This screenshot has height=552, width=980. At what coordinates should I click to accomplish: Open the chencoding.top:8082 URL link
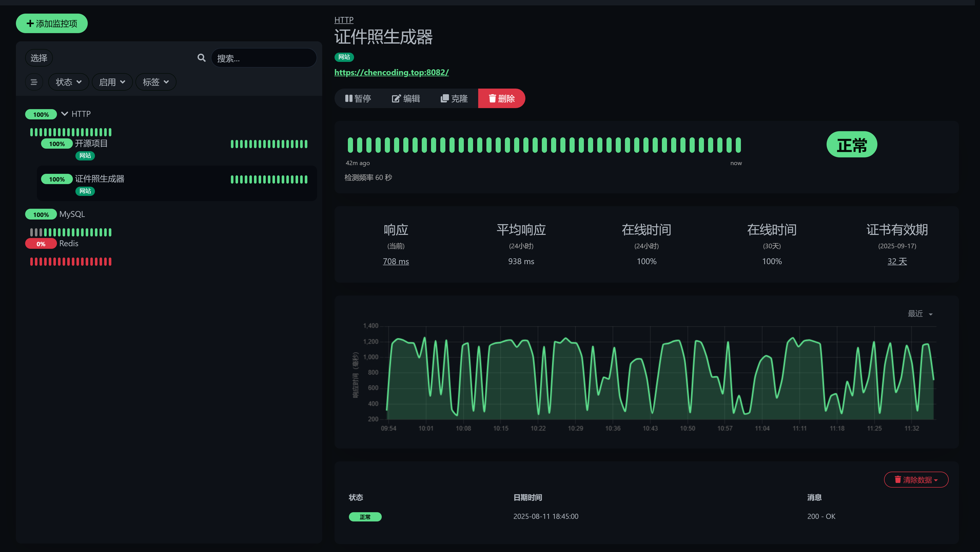[x=391, y=72]
